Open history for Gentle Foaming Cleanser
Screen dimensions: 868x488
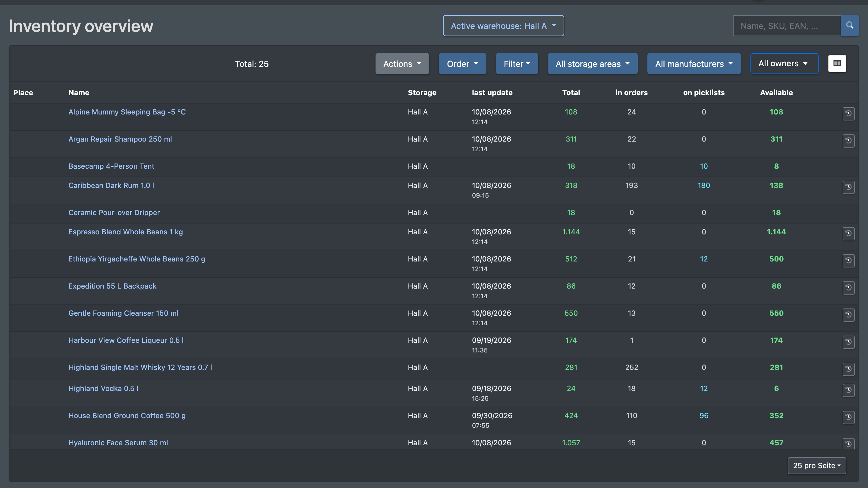pos(848,315)
